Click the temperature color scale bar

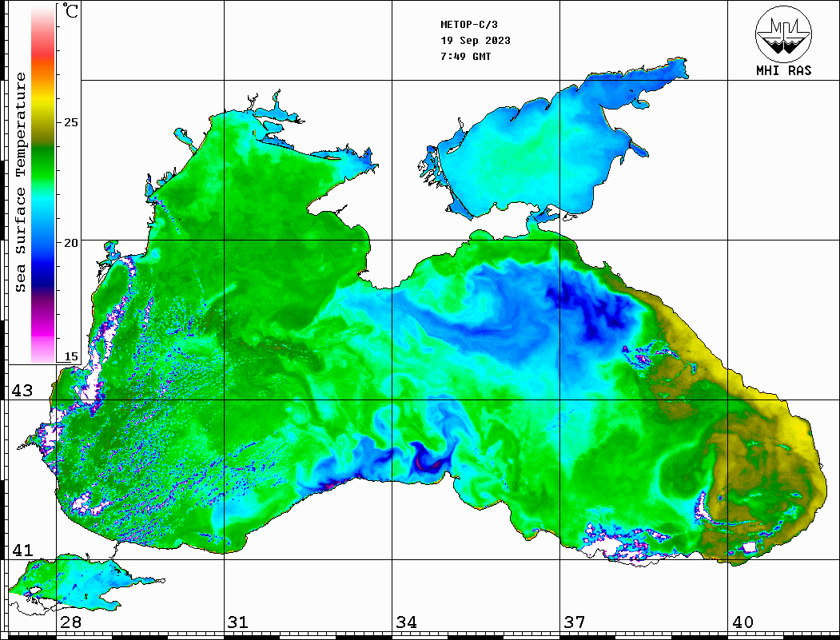pyautogui.click(x=43, y=183)
